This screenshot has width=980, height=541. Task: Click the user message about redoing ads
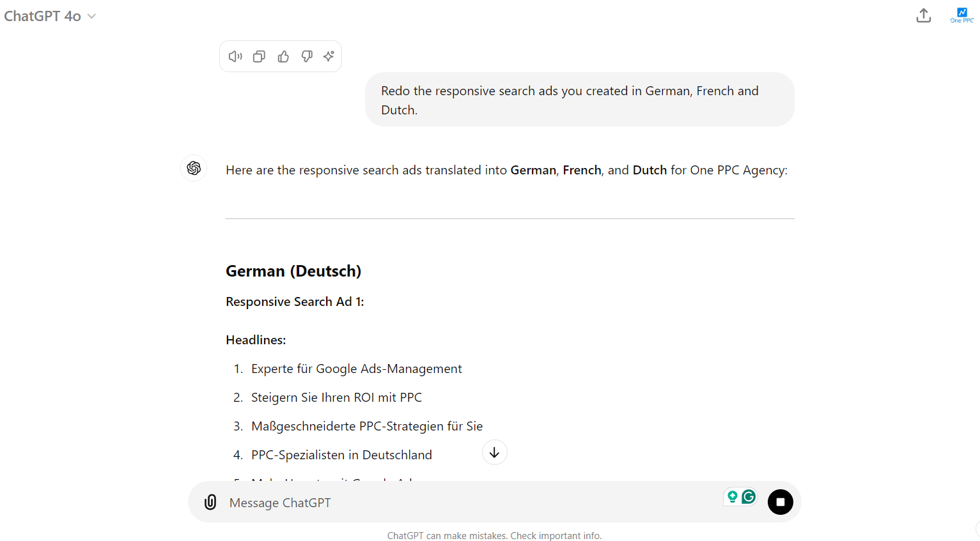580,100
